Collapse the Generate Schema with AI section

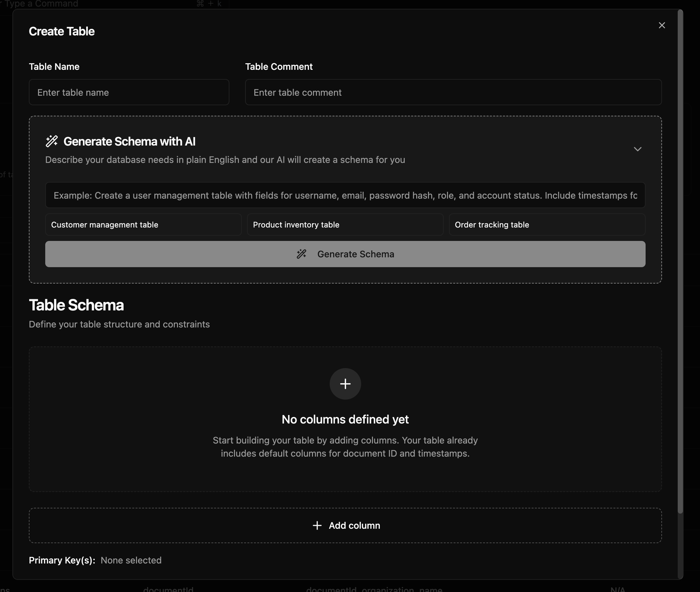click(x=637, y=149)
